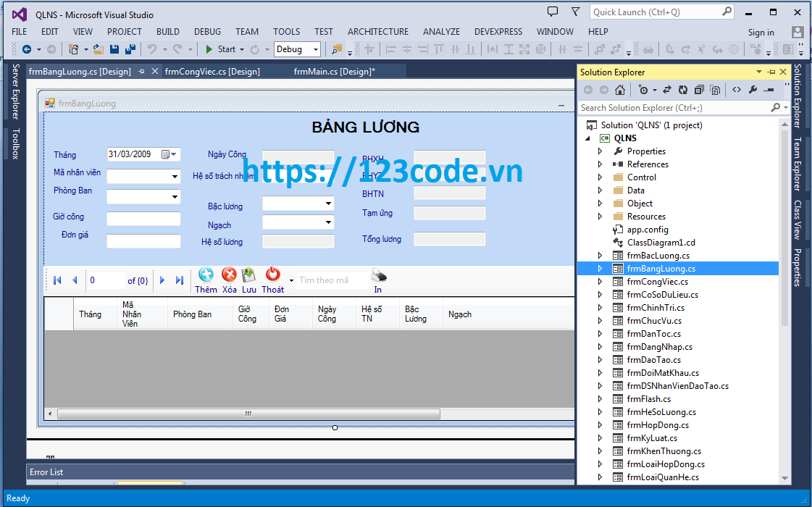Click the next record navigation arrow
The height and width of the screenshot is (507, 812).
click(x=161, y=279)
